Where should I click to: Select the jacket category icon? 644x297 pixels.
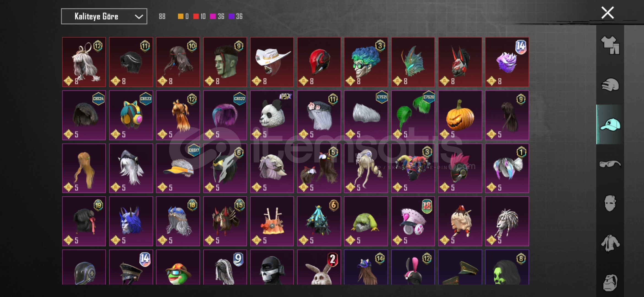point(610,243)
